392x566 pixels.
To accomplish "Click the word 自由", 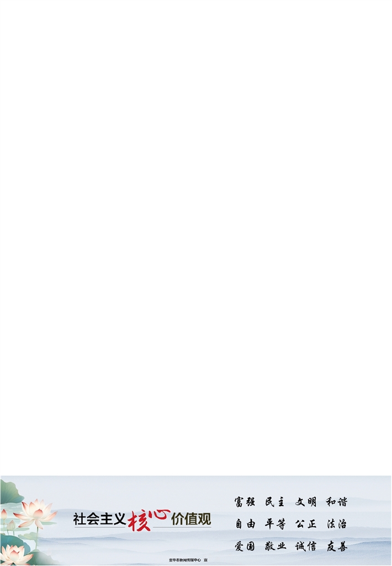I will tap(245, 524).
